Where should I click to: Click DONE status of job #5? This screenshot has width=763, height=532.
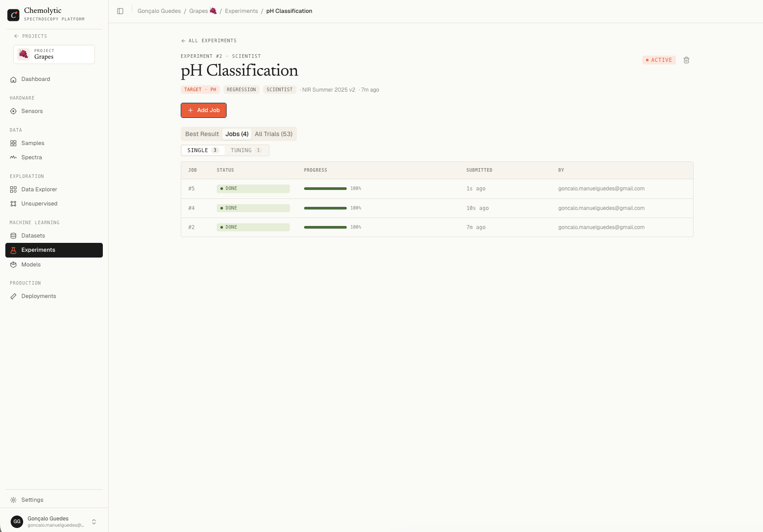(x=253, y=189)
